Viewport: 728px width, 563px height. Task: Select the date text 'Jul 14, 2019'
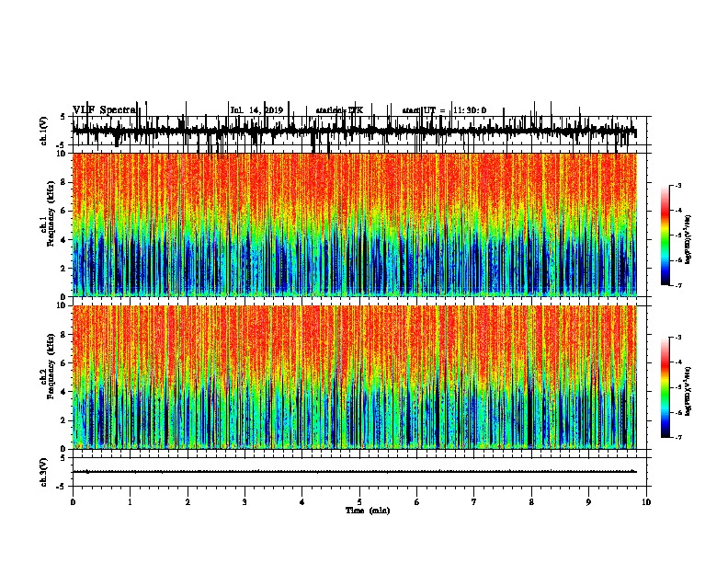click(x=256, y=110)
